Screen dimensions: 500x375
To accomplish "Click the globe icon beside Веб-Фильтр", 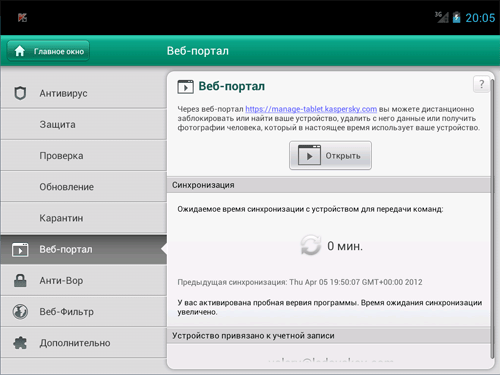I will 20,312.
